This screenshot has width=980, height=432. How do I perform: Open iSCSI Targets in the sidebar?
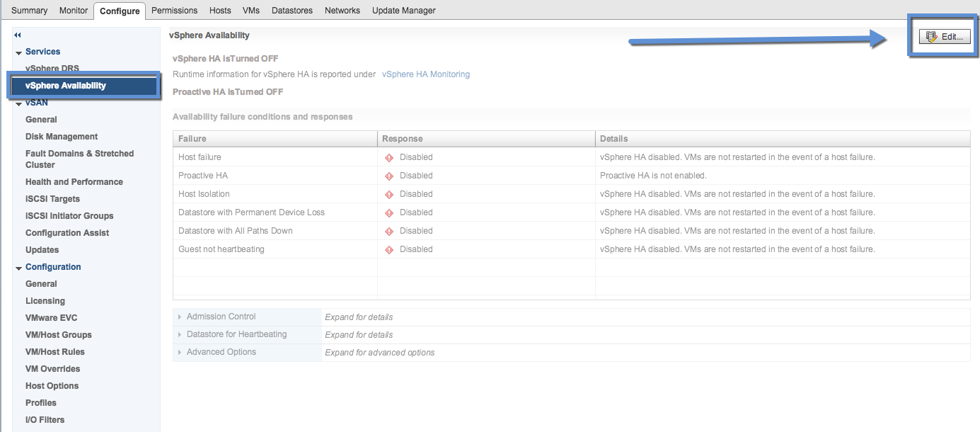52,199
